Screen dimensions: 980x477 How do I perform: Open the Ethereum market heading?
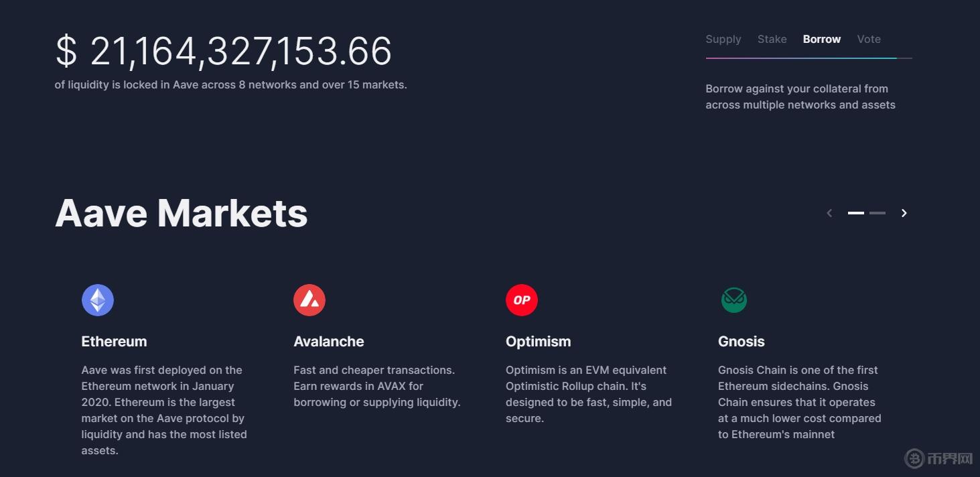(114, 342)
